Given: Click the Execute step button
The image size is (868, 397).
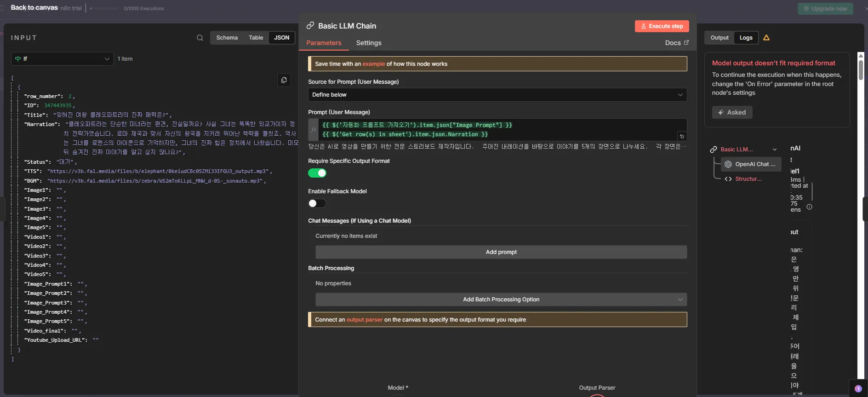Looking at the screenshot, I should (x=662, y=26).
